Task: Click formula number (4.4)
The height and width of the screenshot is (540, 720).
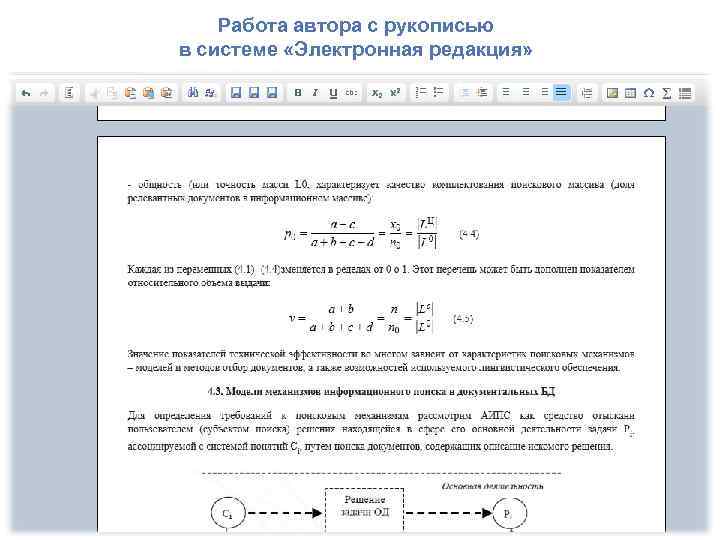Action: (x=469, y=234)
